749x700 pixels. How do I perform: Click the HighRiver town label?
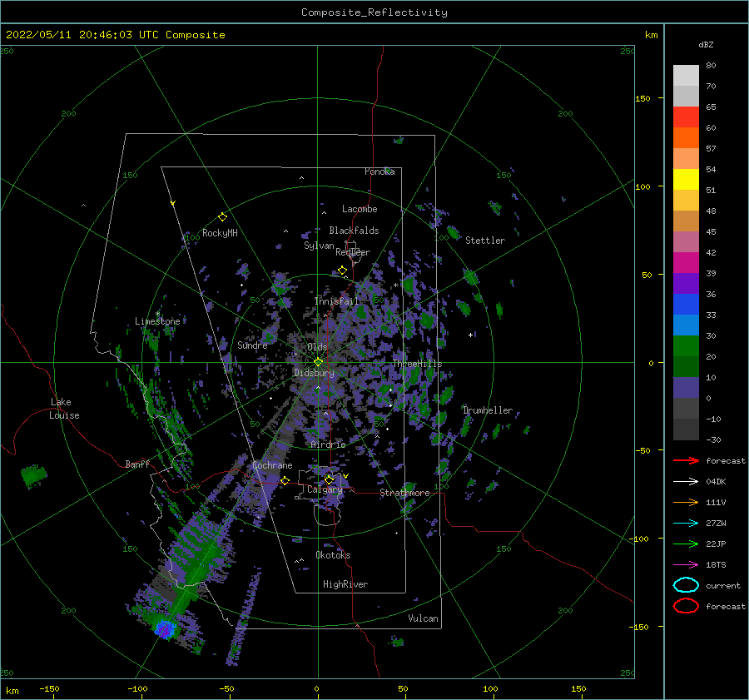345,584
